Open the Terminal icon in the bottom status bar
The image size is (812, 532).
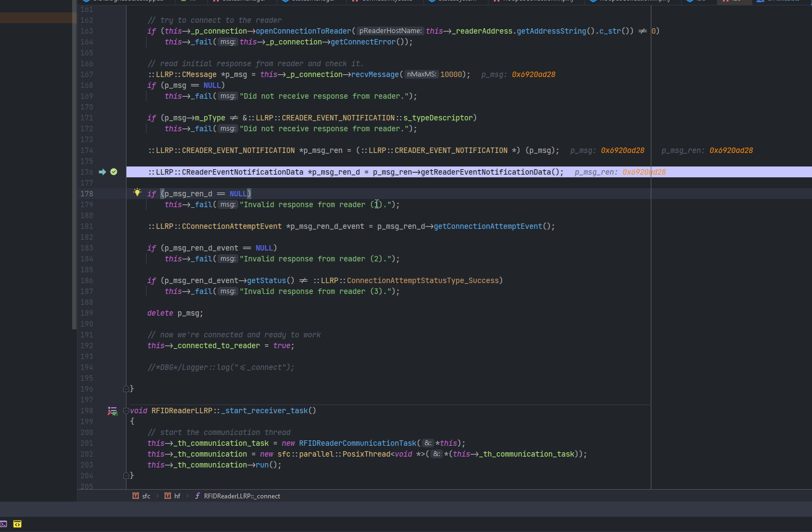[4, 524]
